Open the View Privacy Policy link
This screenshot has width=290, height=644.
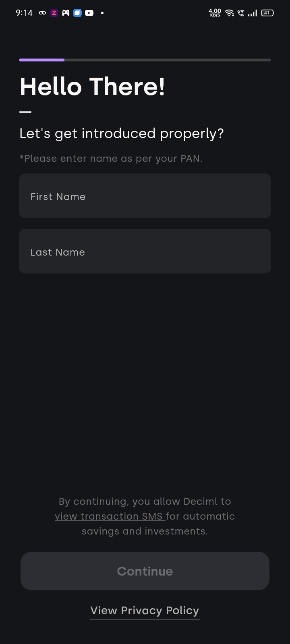click(145, 610)
